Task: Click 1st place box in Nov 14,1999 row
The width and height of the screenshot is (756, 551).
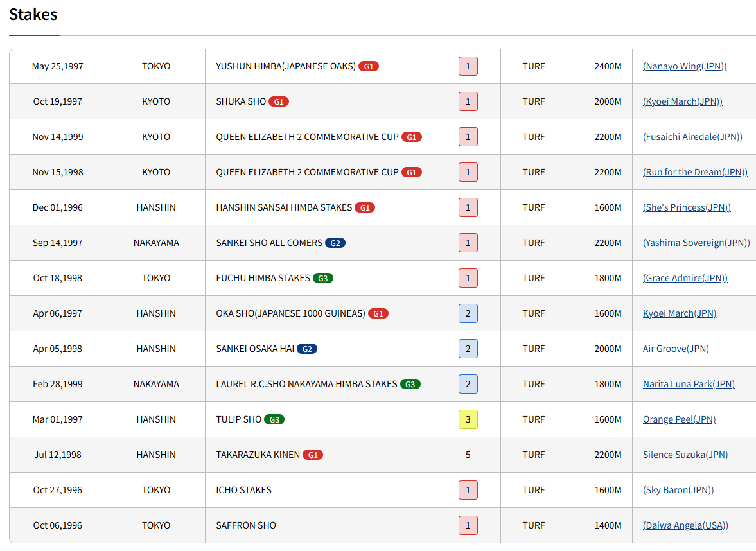Action: pos(468,137)
